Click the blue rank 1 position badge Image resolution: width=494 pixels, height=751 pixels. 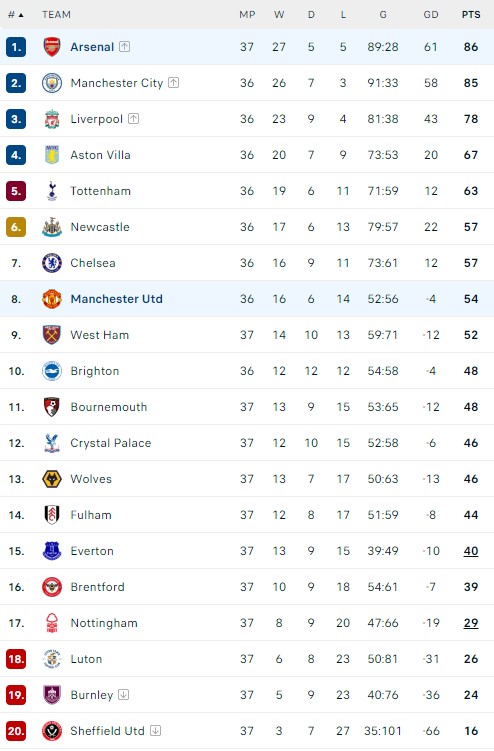coord(16,47)
